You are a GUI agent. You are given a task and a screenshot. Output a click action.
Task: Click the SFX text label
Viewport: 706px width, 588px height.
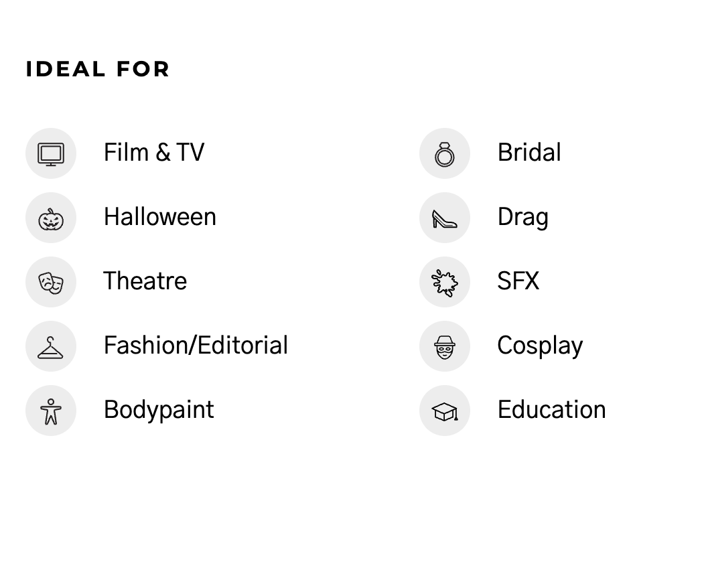click(x=518, y=281)
